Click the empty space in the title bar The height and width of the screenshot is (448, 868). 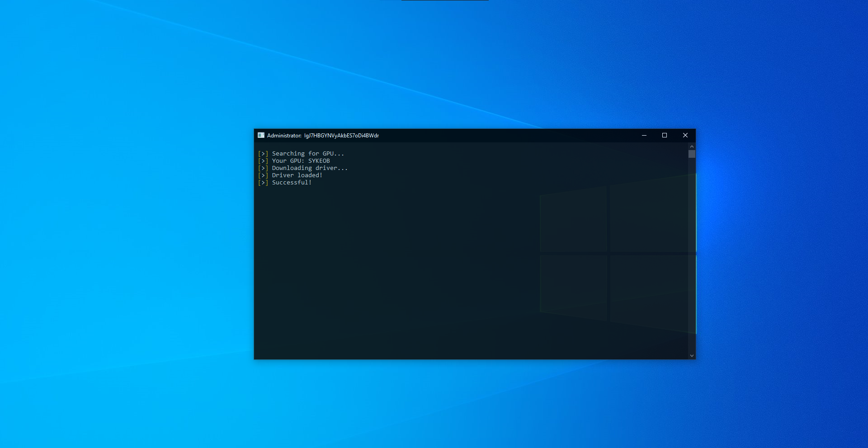(497, 136)
